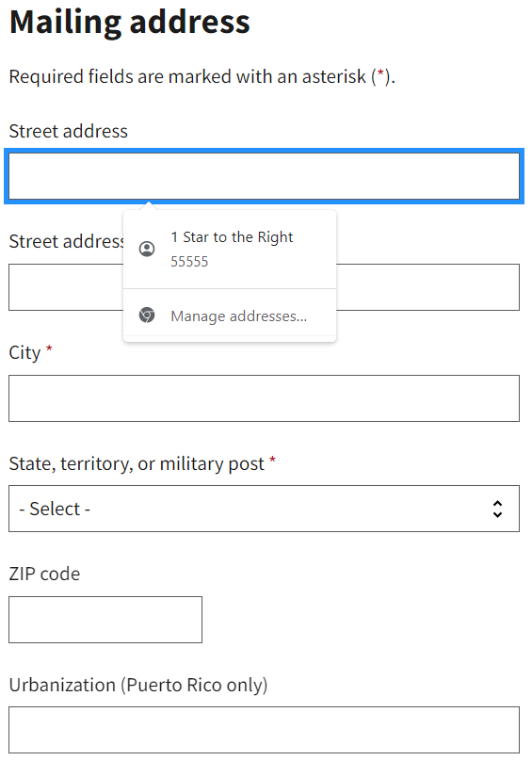532x777 pixels.
Task: Click the right part of Street address line 2 field
Action: pos(428,287)
